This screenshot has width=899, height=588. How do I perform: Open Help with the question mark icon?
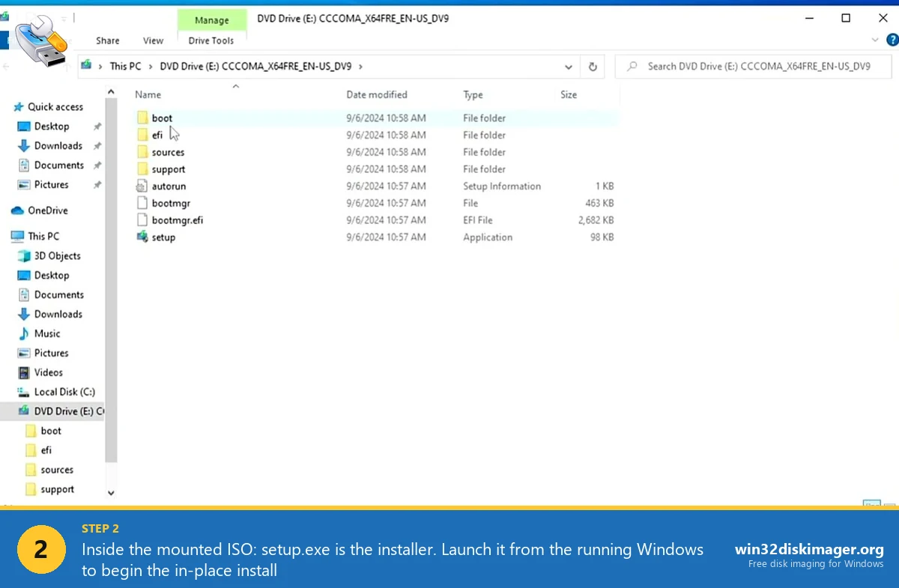click(x=891, y=40)
